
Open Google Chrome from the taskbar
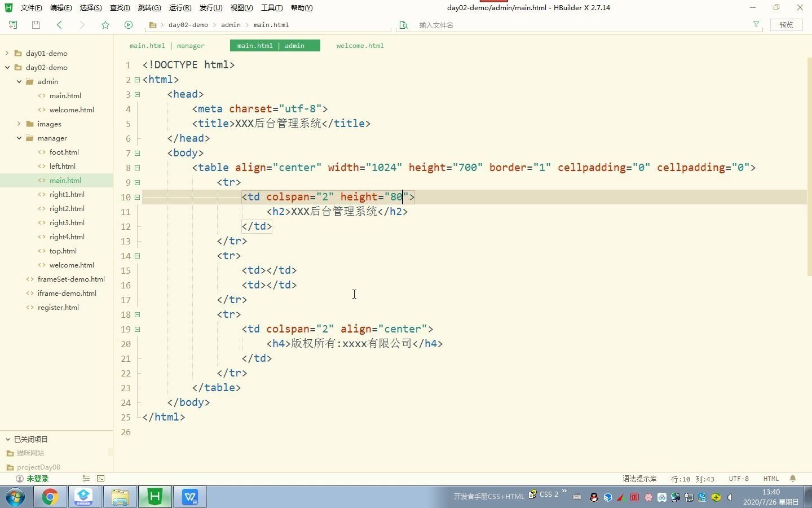(50, 497)
